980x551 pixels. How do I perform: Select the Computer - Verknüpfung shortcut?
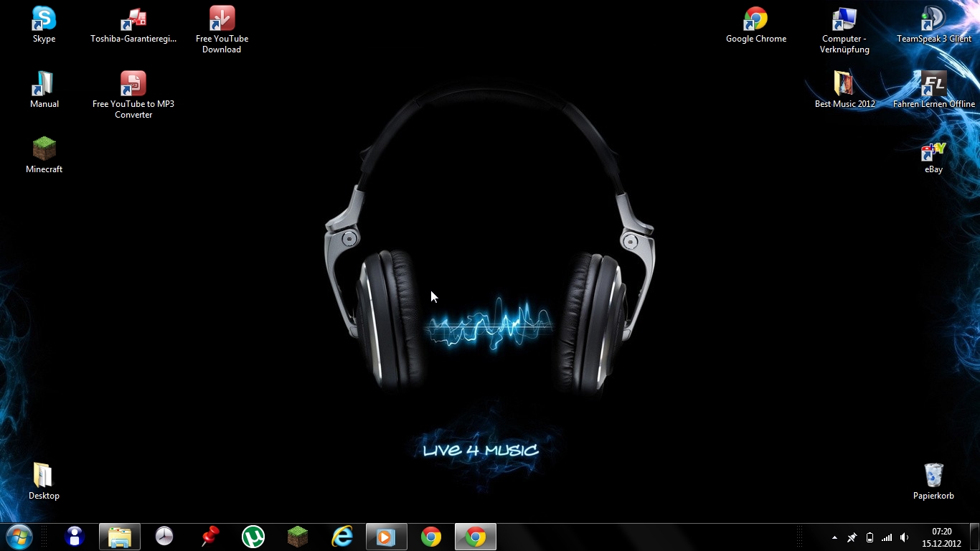844,19
